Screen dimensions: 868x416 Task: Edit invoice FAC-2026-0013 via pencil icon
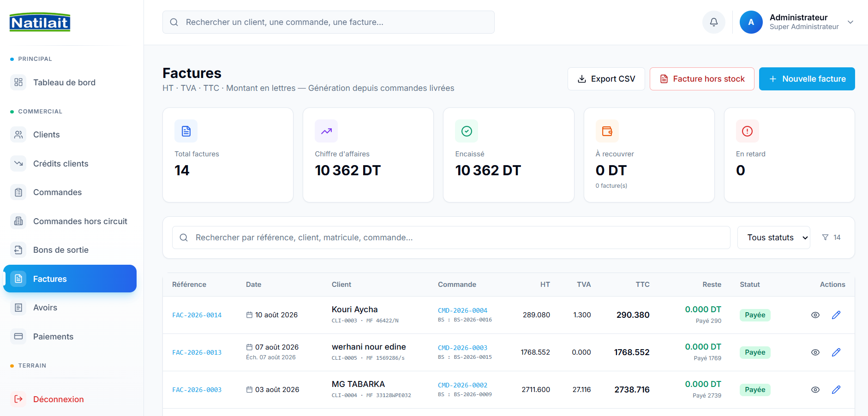836,352
